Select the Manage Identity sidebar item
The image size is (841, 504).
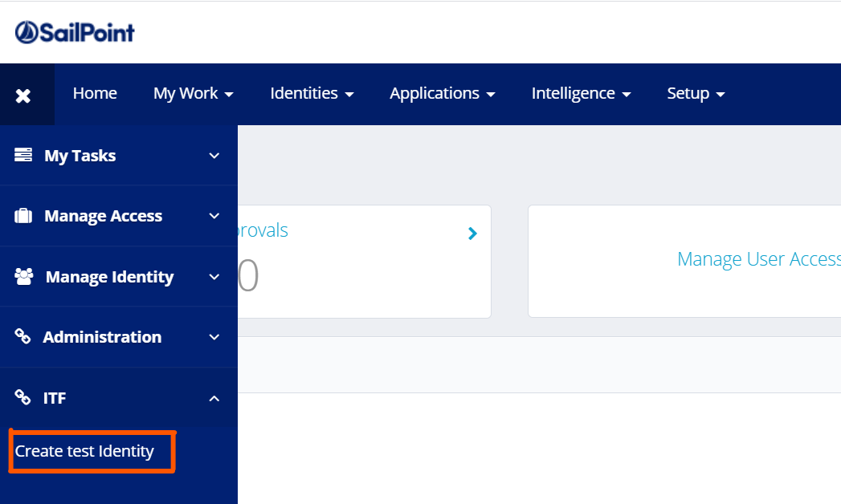(x=119, y=276)
